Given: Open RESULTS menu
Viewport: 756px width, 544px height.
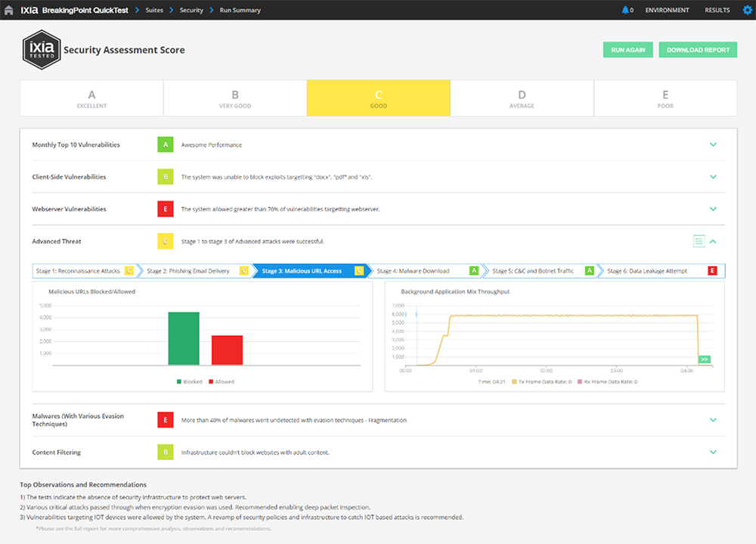Looking at the screenshot, I should point(717,10).
